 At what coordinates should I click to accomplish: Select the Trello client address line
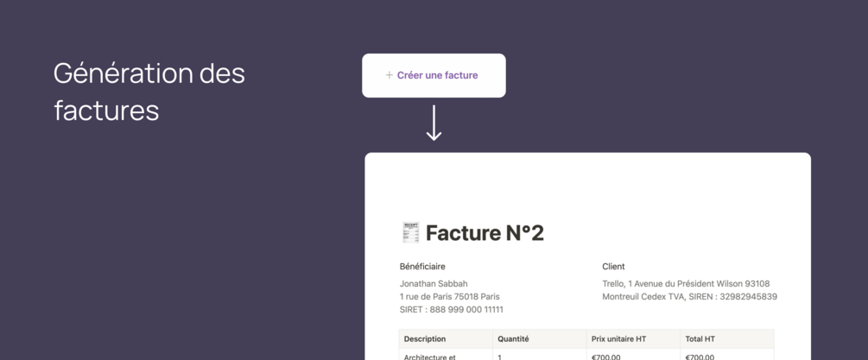[686, 284]
